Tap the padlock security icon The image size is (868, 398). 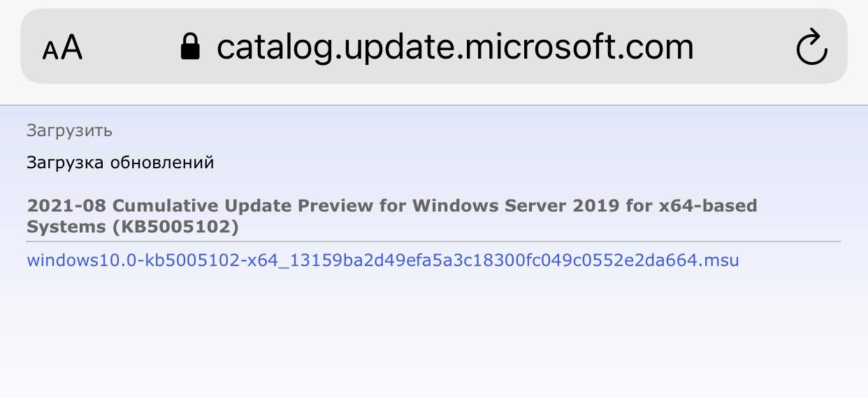click(190, 47)
